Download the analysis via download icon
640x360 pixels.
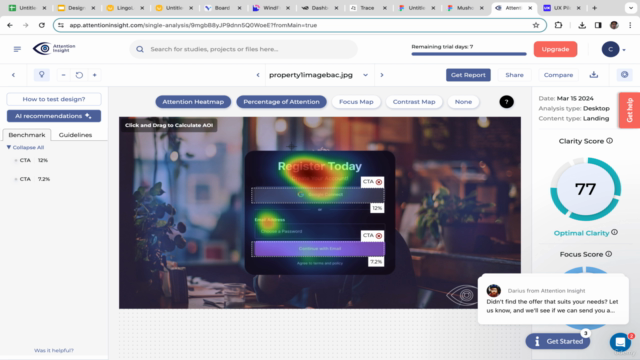tap(594, 75)
